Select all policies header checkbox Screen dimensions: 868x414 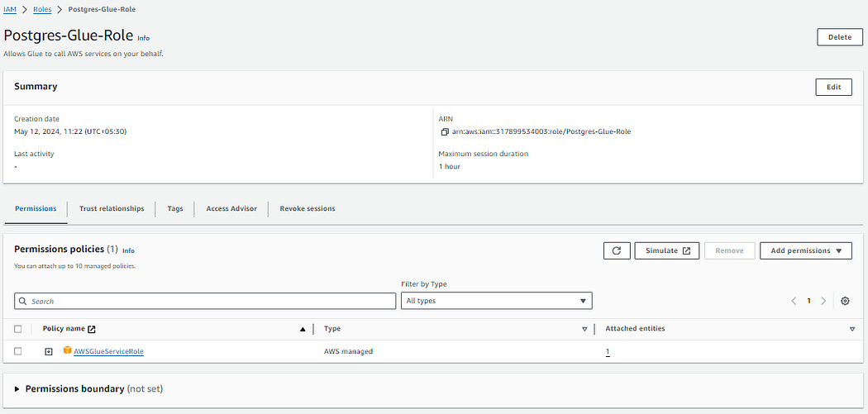coord(17,329)
